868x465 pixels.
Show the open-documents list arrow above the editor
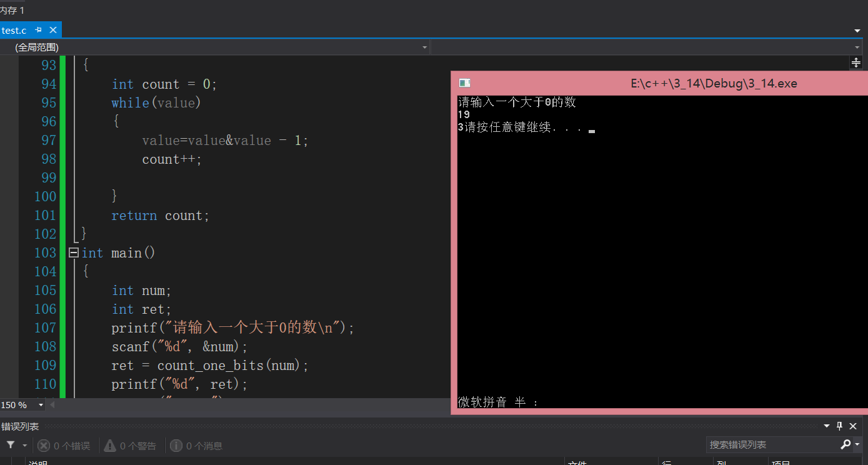click(x=857, y=31)
